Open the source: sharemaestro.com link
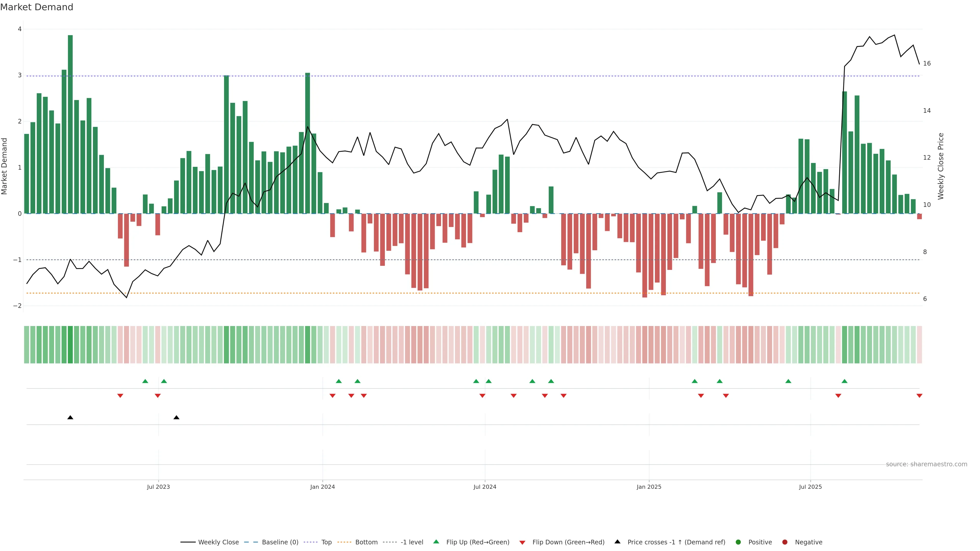Screen dimensions: 980x551 coord(926,464)
